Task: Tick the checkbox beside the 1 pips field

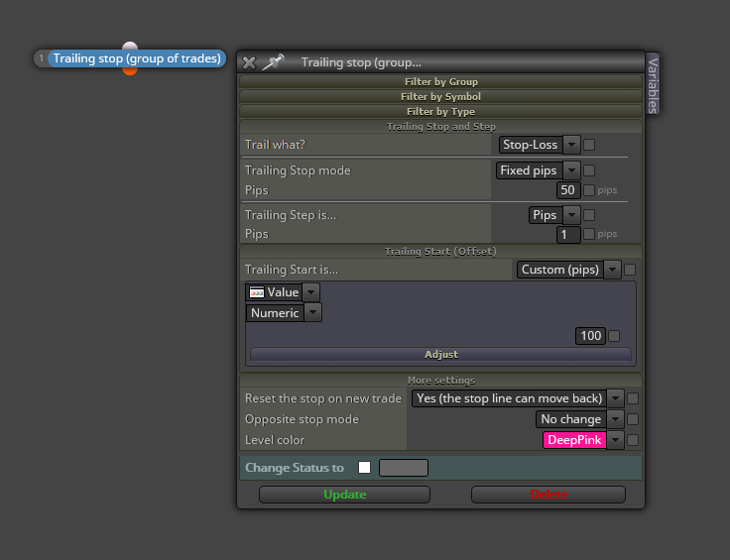Action: tap(589, 234)
